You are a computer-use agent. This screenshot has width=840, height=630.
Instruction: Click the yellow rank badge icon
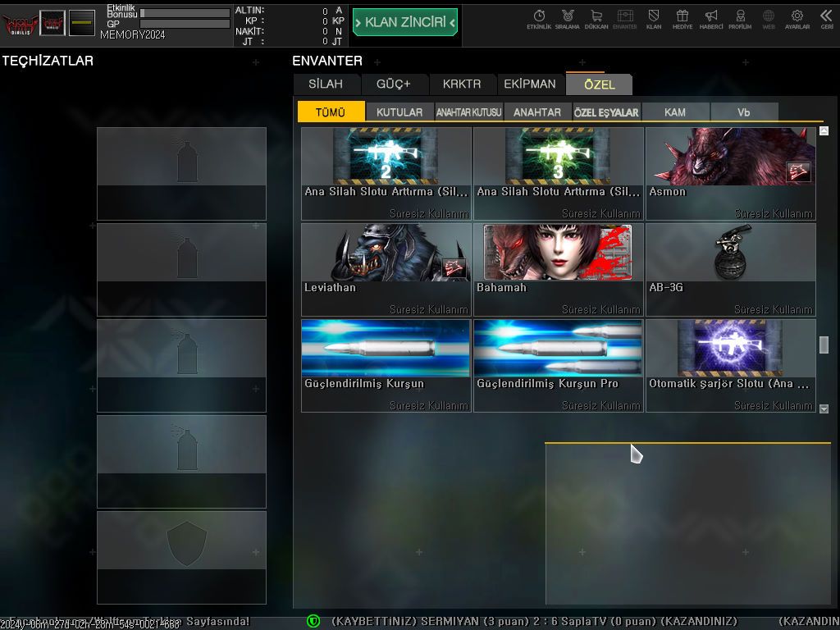[82, 24]
